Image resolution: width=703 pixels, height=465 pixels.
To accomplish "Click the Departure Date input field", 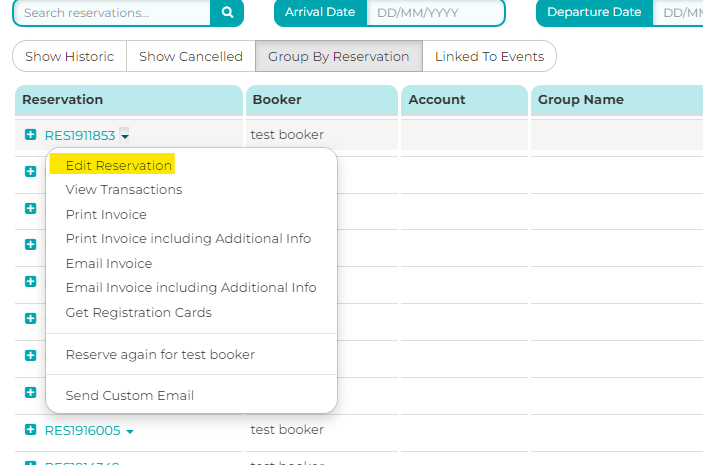I will click(x=678, y=13).
